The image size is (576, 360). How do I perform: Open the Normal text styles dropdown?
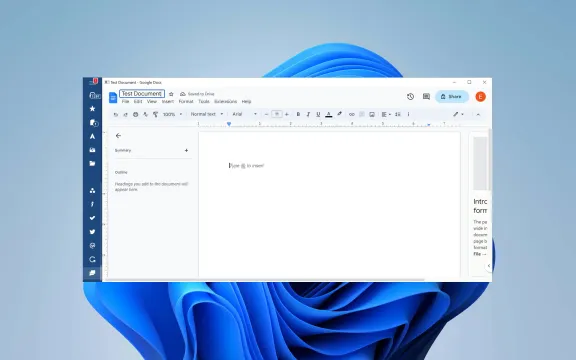pos(207,114)
